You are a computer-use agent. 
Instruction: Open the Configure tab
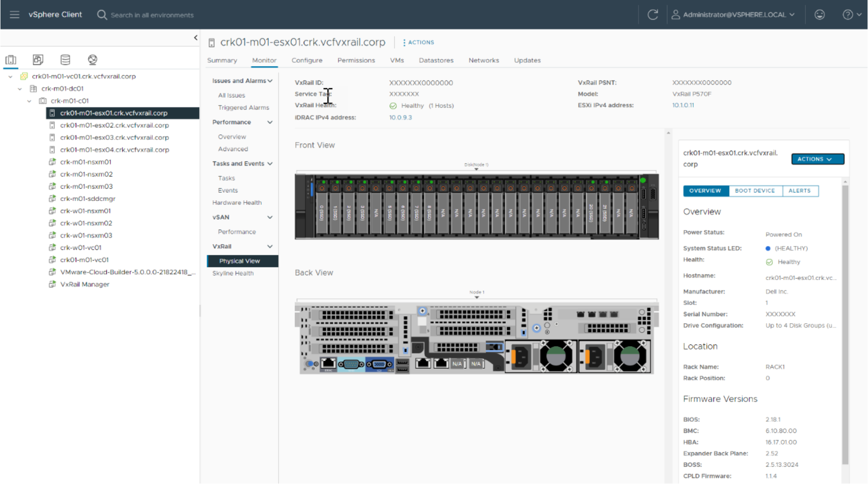(x=307, y=60)
